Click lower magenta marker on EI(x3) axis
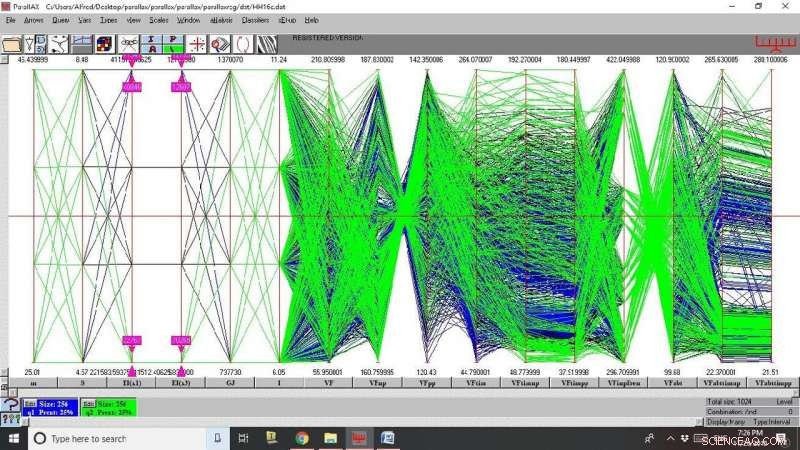 [181, 340]
